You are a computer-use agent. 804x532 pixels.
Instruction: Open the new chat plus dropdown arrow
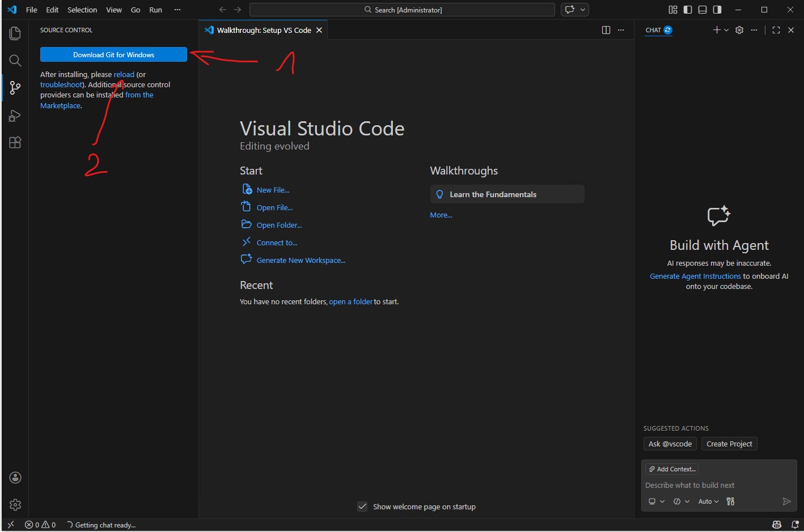(x=726, y=30)
